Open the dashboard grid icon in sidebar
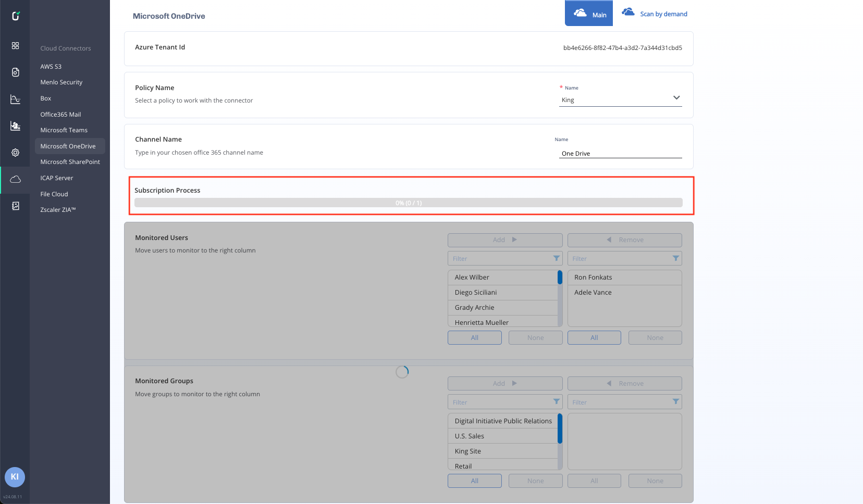The image size is (863, 504). 16,46
